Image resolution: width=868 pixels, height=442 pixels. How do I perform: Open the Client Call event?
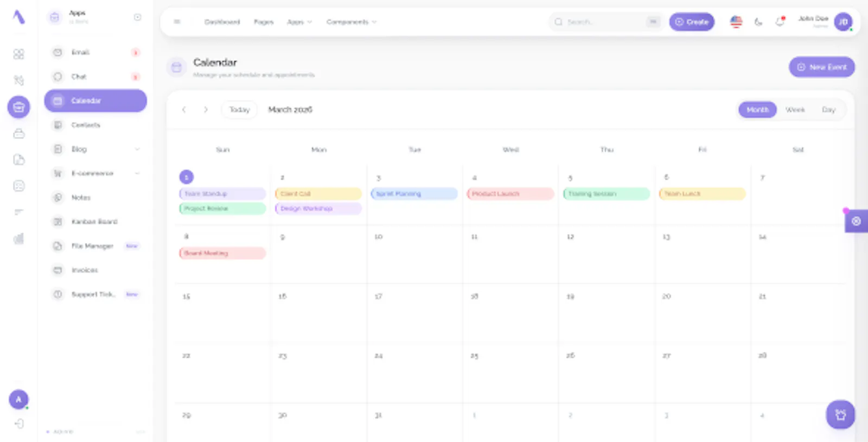[318, 194]
